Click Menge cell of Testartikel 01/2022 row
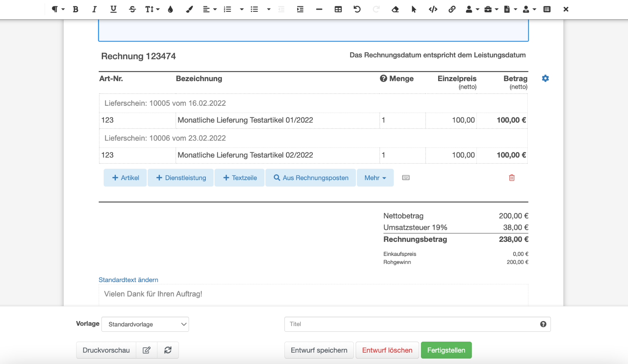 pos(402,120)
